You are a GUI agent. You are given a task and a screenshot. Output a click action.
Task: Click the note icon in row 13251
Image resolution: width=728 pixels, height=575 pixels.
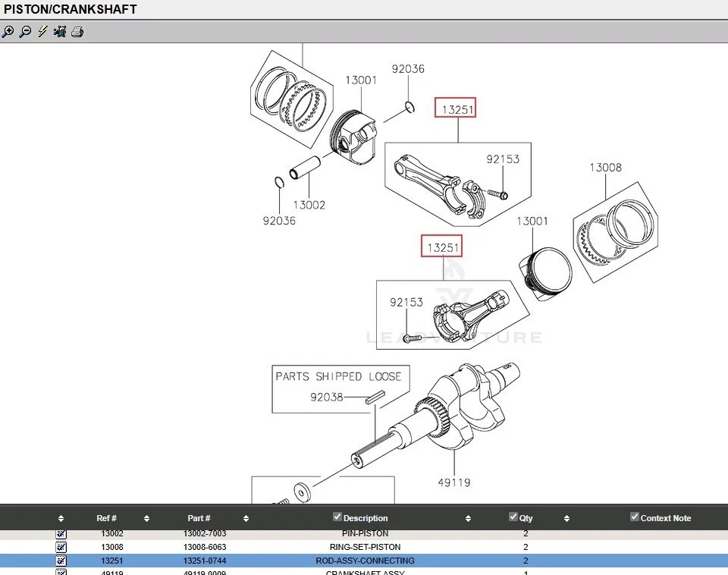(61, 561)
